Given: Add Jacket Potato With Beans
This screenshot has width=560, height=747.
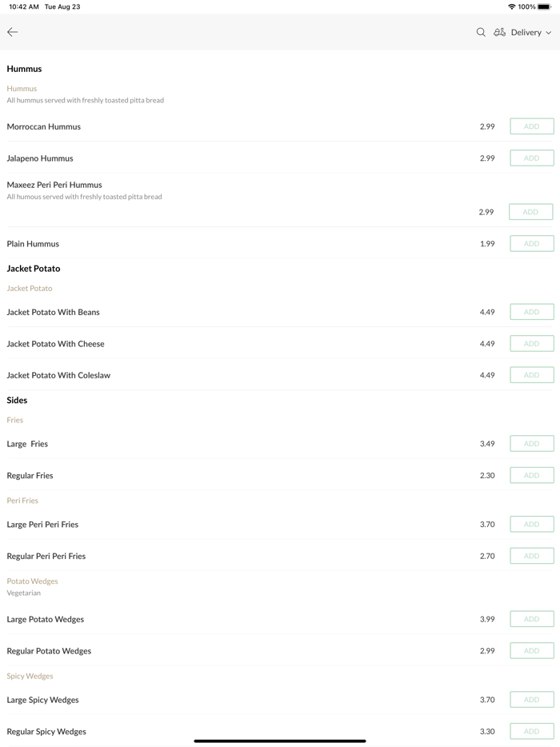Looking at the screenshot, I should tap(531, 312).
